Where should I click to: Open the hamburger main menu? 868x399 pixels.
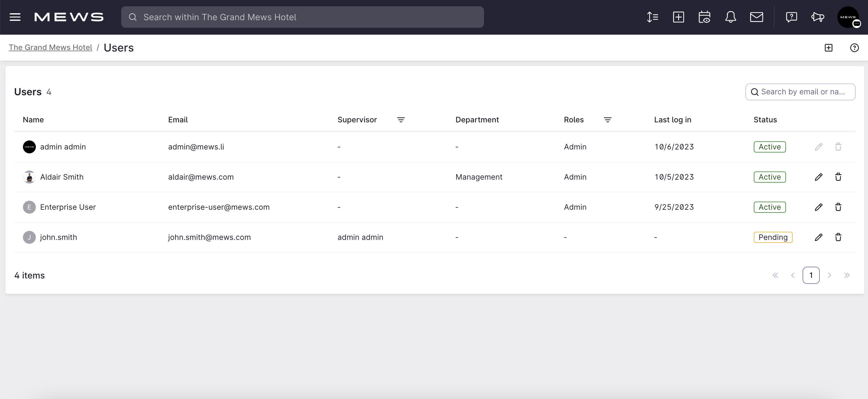(15, 17)
